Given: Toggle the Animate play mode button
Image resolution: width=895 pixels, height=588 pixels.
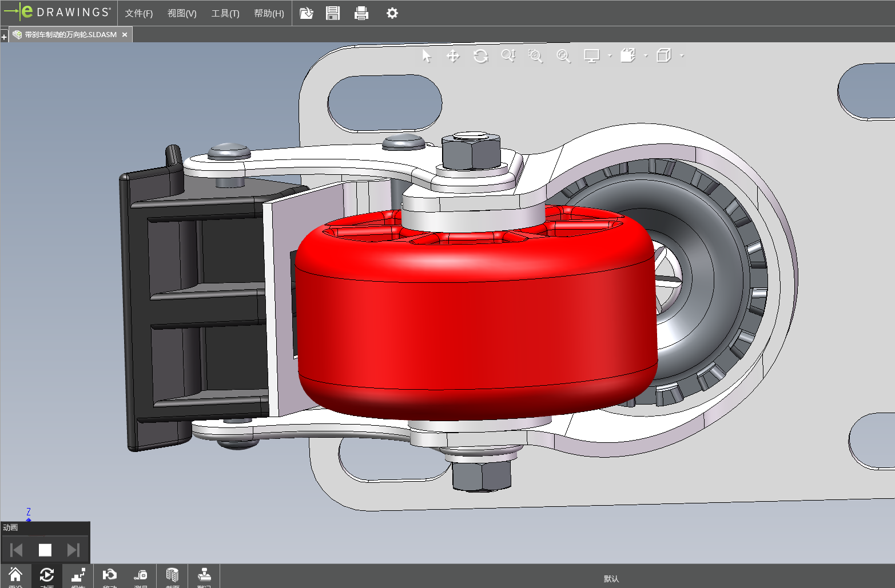Looking at the screenshot, I should coord(47,576).
